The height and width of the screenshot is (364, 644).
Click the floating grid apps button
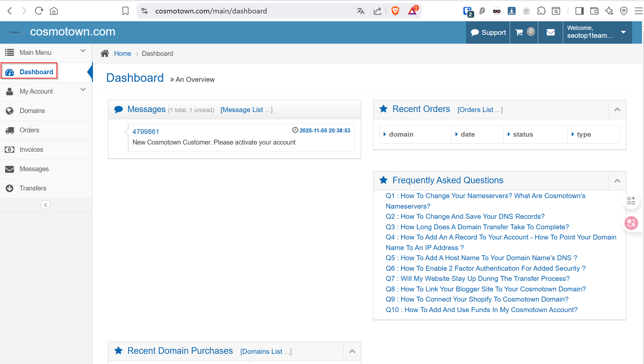(x=631, y=200)
